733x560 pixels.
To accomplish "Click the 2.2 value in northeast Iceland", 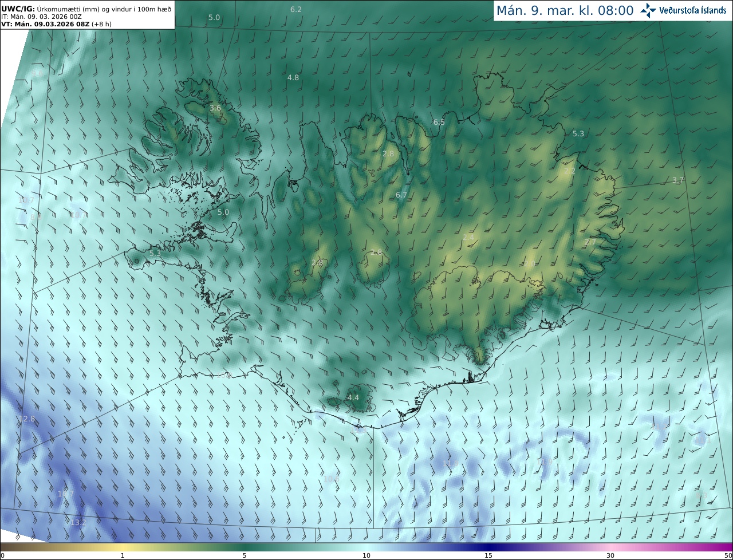I will pos(570,171).
